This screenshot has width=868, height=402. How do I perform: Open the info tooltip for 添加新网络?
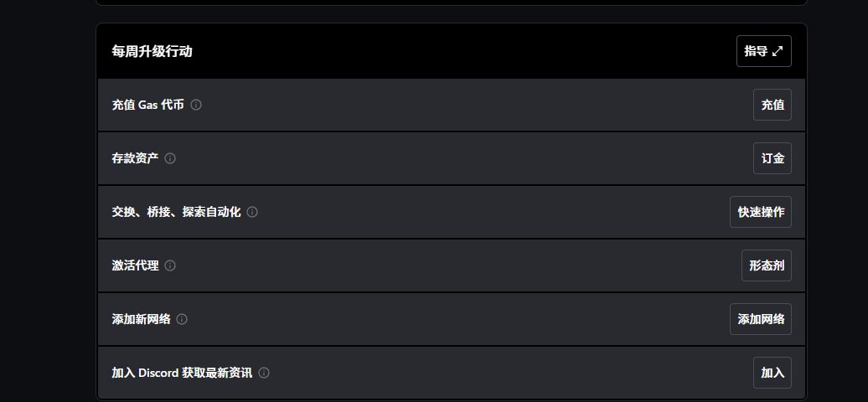coord(182,319)
